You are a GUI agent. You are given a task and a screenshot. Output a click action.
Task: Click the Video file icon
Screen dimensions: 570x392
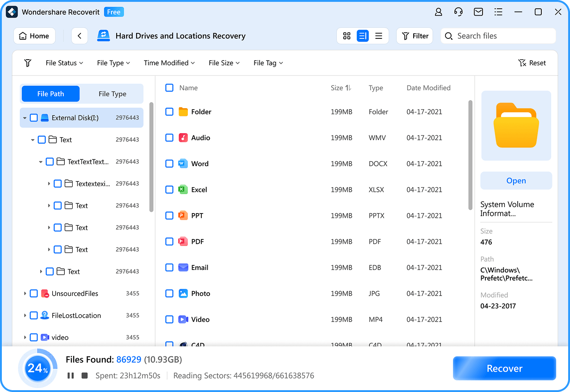point(183,319)
